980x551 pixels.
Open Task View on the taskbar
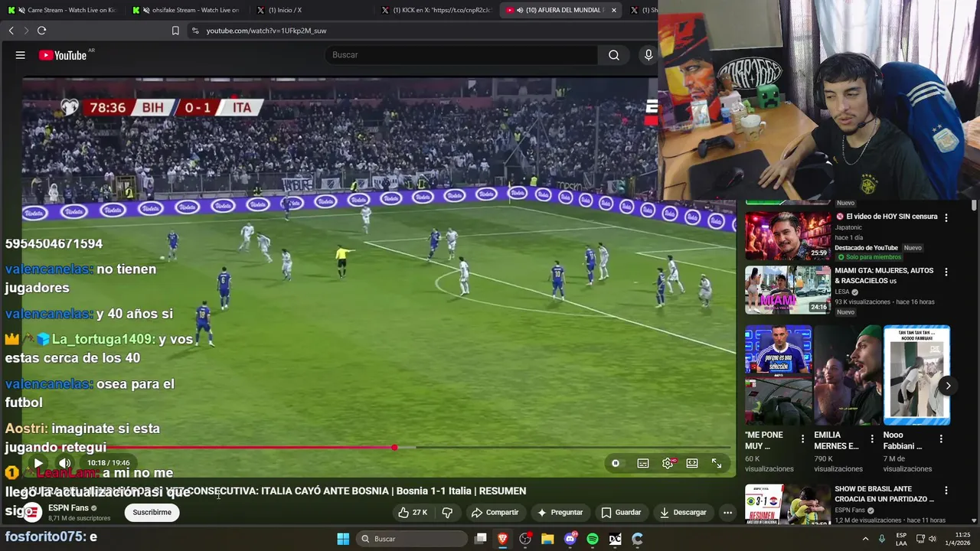click(x=481, y=539)
